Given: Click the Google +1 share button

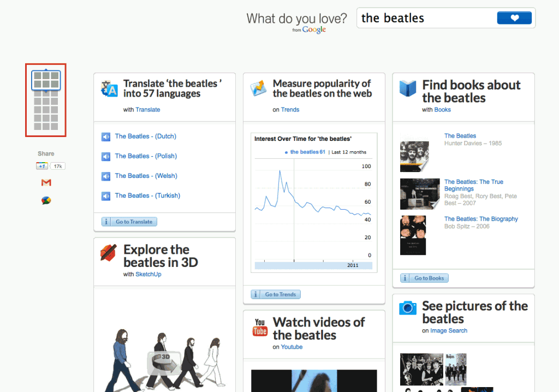Looking at the screenshot, I should click(41, 166).
